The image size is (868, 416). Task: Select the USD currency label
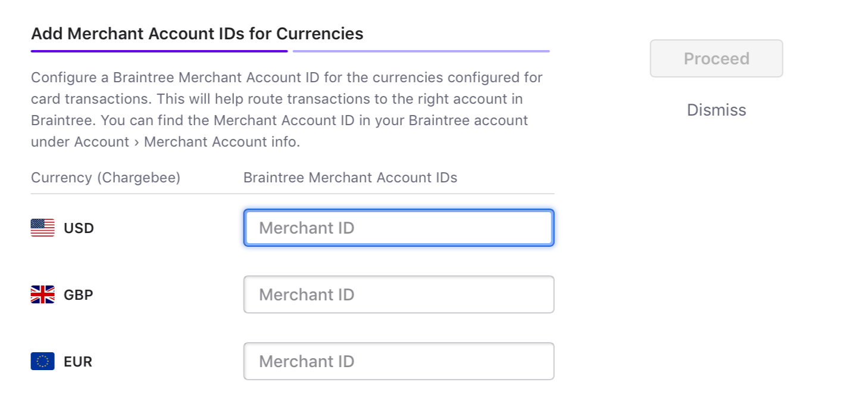pyautogui.click(x=79, y=228)
